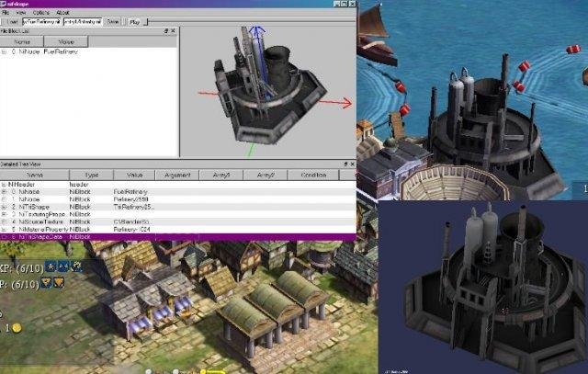This screenshot has height=374, width=588.
Task: Click the Condition column header
Action: point(313,175)
